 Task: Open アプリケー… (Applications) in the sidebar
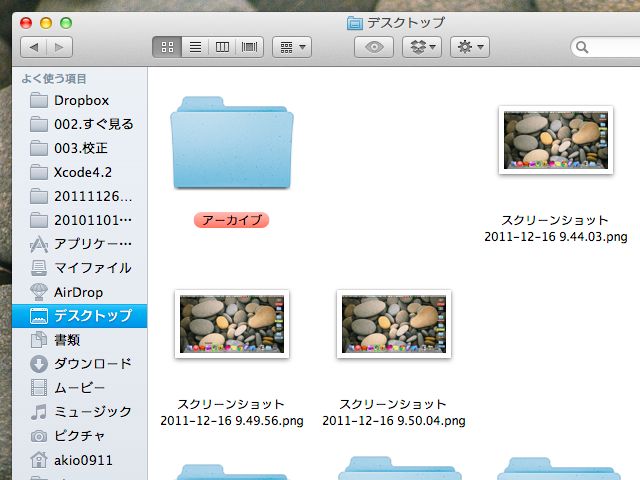pos(80,244)
